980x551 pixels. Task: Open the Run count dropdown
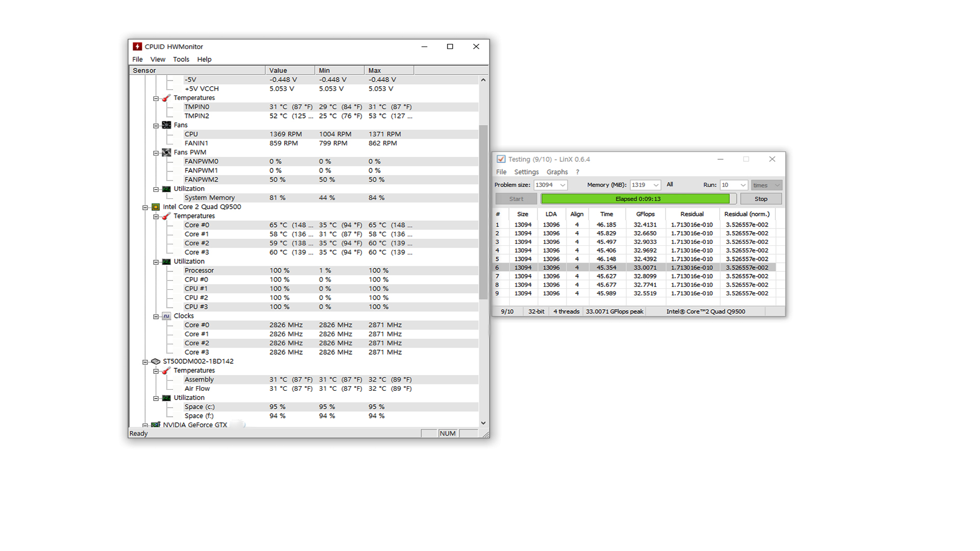pos(743,185)
